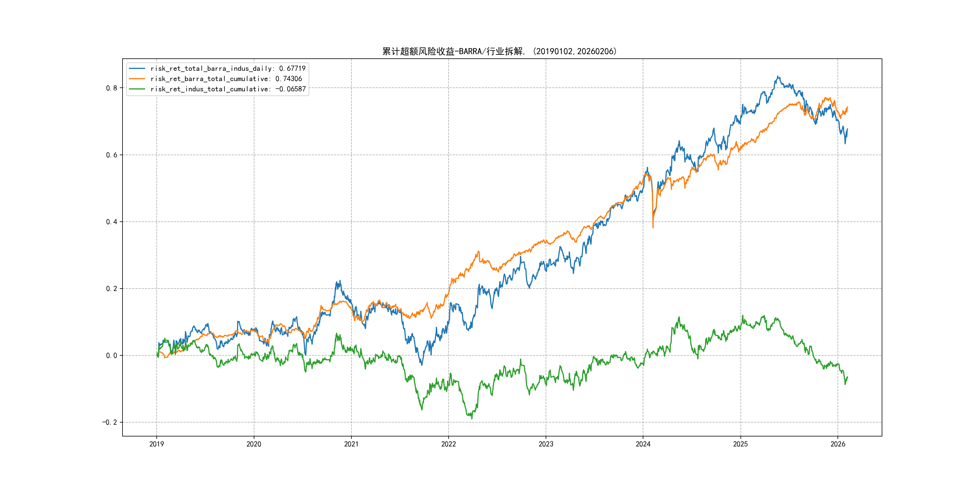Click the chart title text
The width and height of the screenshot is (980, 490).
(x=499, y=51)
